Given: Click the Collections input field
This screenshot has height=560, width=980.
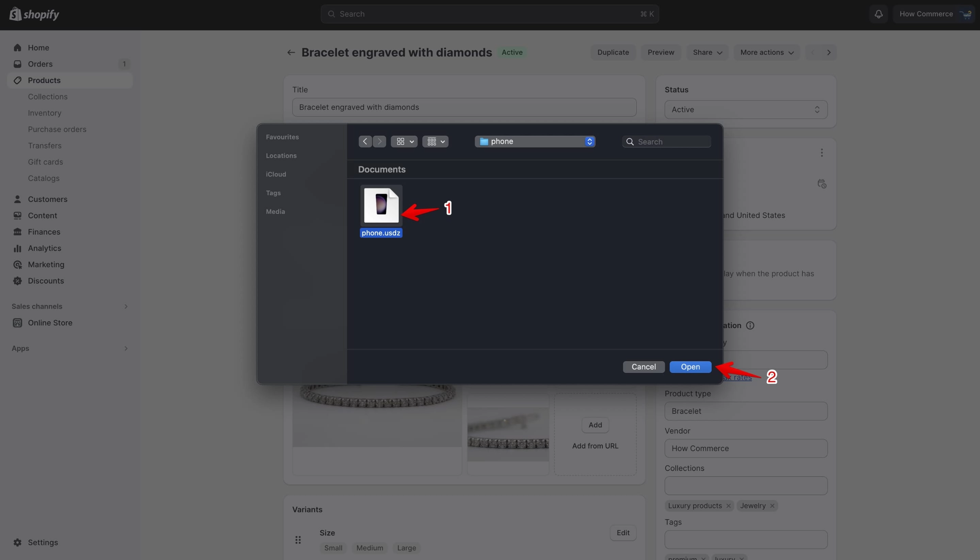Looking at the screenshot, I should tap(746, 486).
